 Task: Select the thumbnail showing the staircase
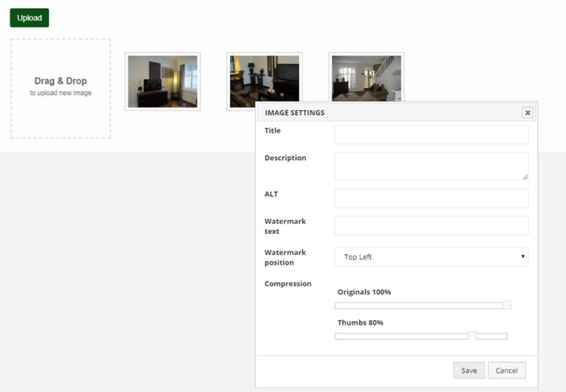pos(366,78)
